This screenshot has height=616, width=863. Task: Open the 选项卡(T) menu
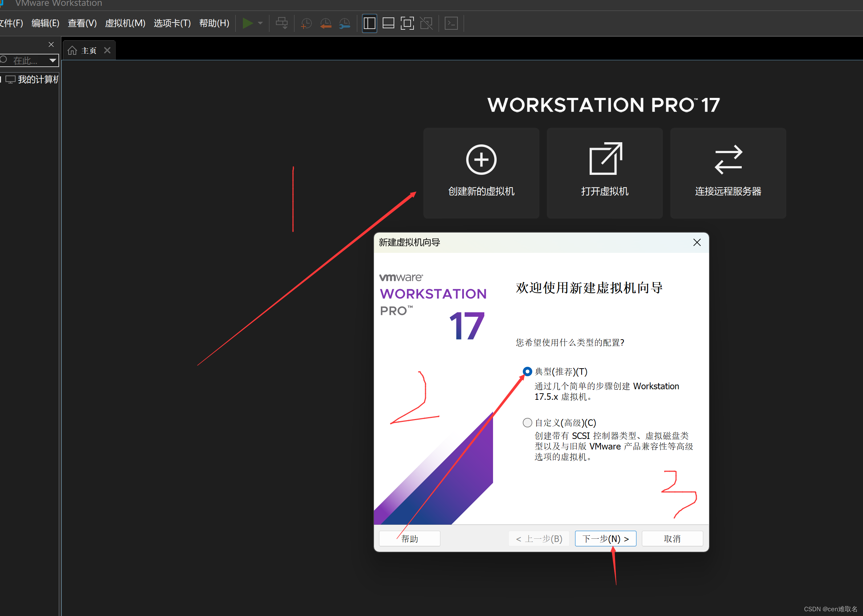pyautogui.click(x=172, y=24)
